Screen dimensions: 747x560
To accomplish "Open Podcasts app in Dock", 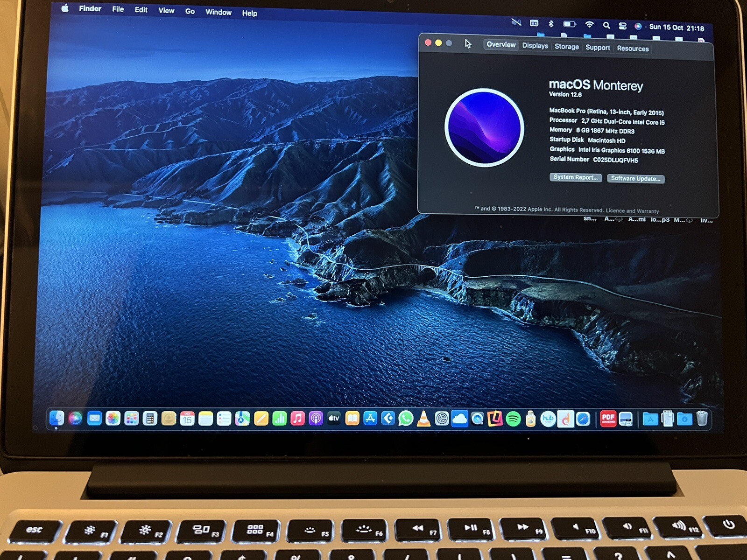I will [x=316, y=419].
